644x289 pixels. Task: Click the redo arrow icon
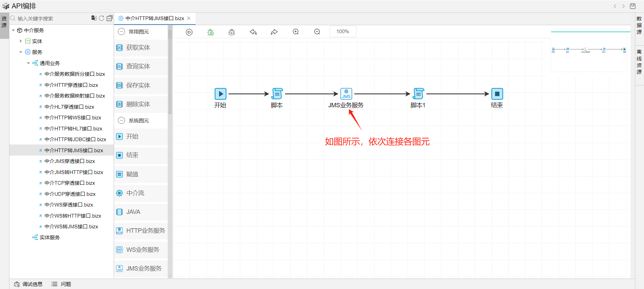point(274,32)
